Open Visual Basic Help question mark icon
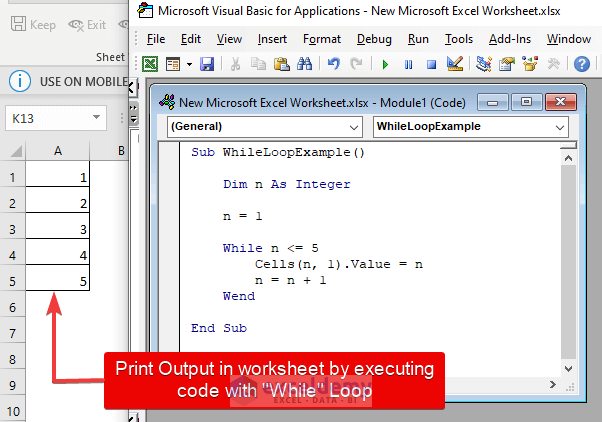Screen dimensions: 602x422 [582, 64]
